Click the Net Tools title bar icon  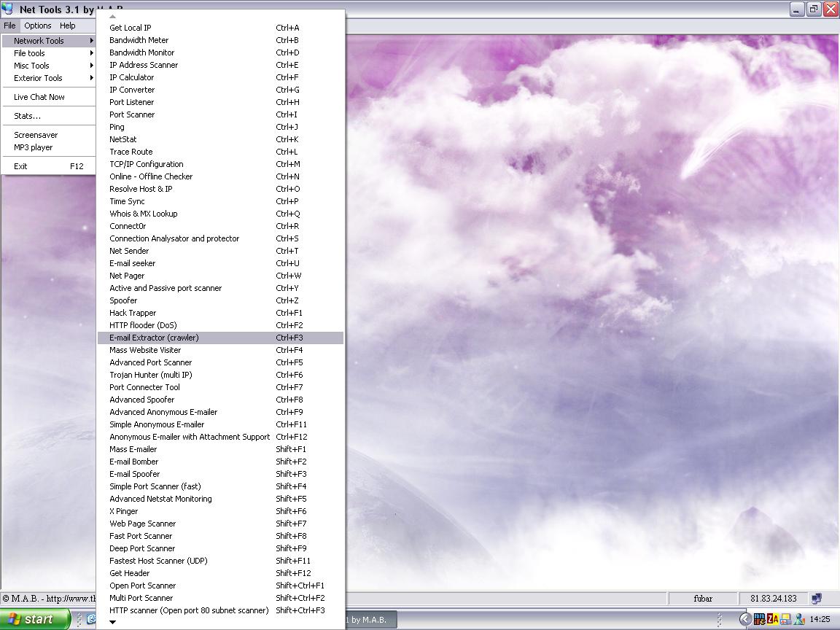click(8, 9)
